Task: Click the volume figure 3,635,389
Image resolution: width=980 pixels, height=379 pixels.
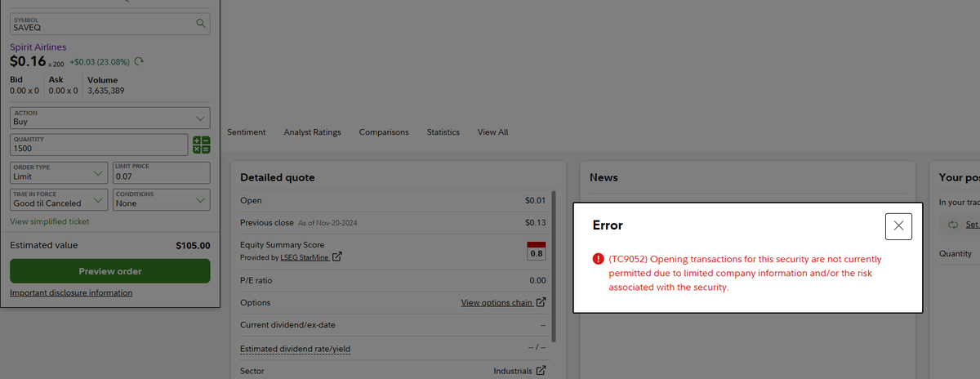Action: coord(105,90)
